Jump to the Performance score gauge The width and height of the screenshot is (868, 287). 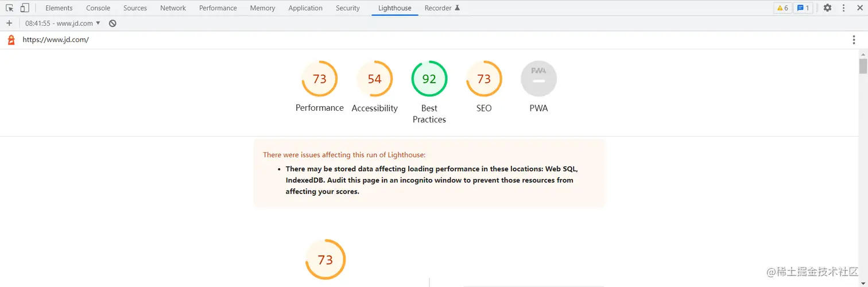click(x=320, y=79)
